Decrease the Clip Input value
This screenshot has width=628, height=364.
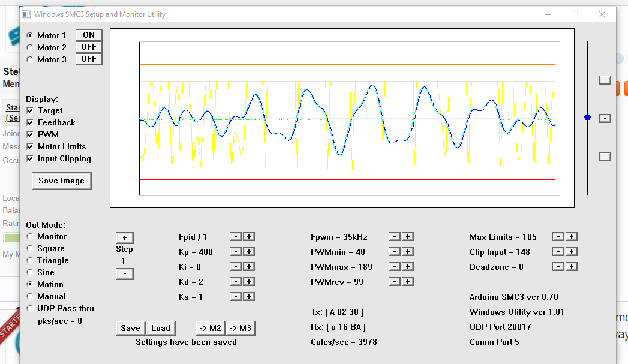(x=558, y=252)
